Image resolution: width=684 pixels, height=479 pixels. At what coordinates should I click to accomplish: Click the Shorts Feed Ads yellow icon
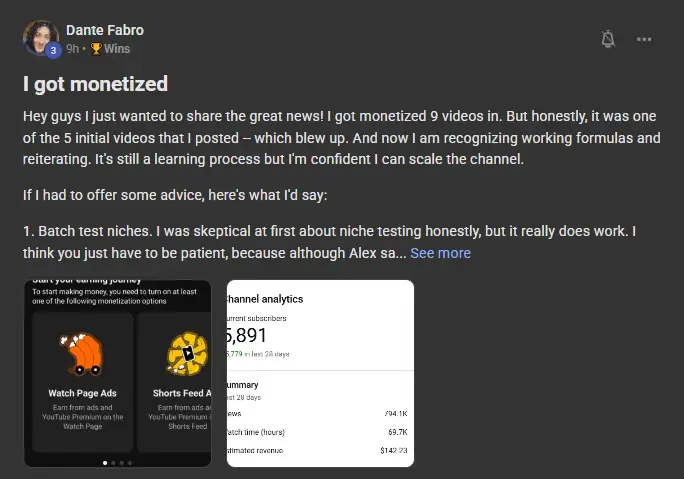(188, 354)
